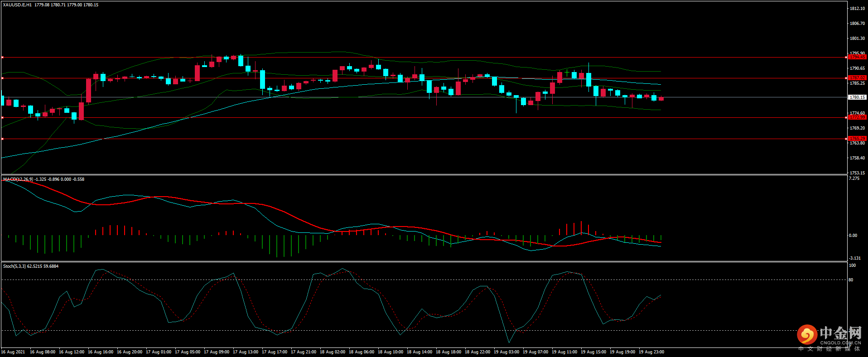Click the 17 Aug 05:00 time label
The image size is (868, 357).
(188, 352)
